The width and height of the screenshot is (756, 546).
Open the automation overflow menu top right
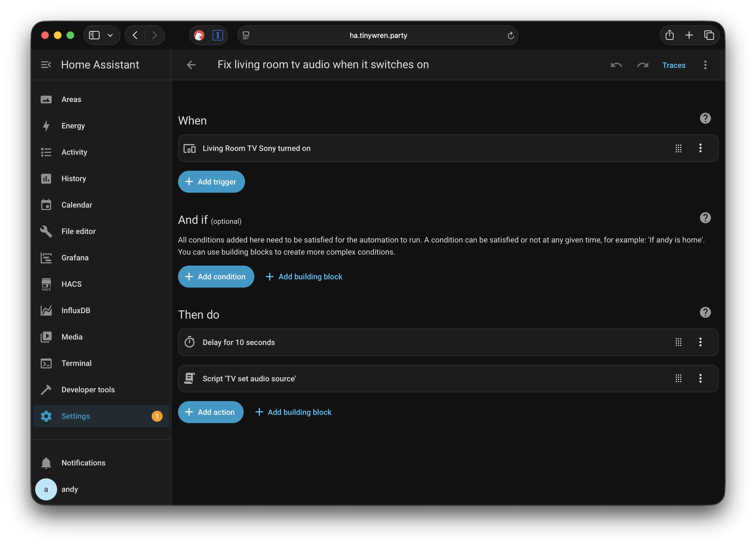(705, 65)
